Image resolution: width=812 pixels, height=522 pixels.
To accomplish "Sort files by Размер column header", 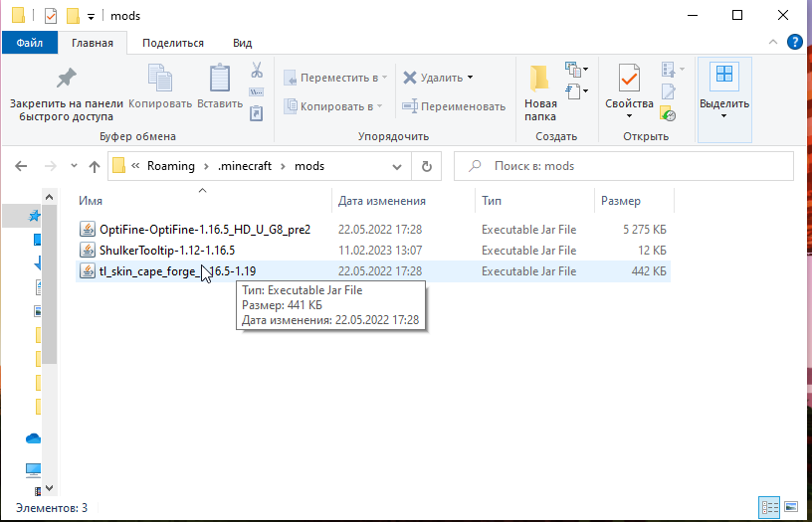I will coord(635,201).
